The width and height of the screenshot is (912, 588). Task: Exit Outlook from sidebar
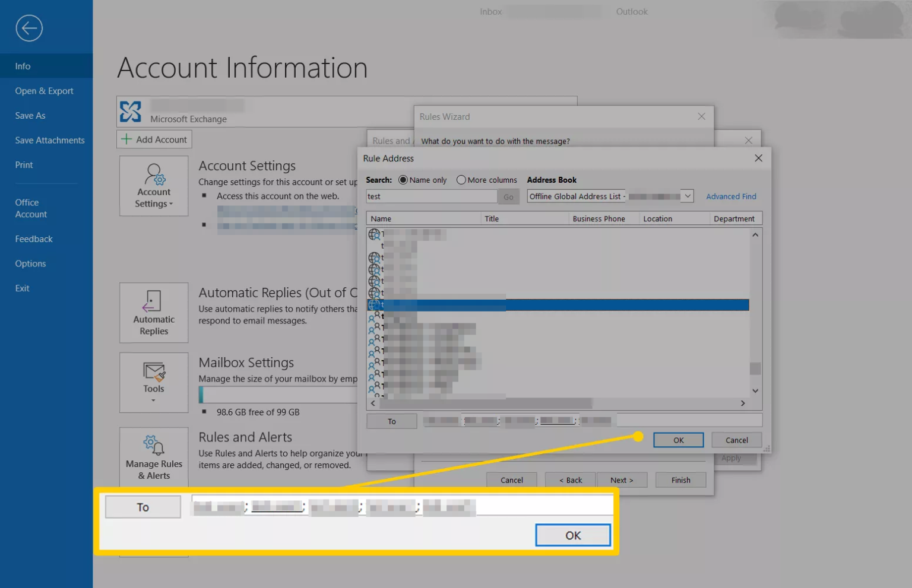[x=23, y=288]
